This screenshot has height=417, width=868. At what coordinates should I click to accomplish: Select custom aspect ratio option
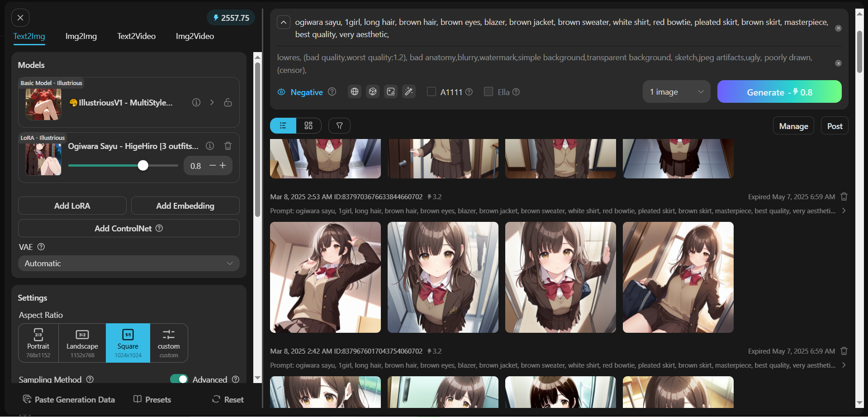click(169, 343)
